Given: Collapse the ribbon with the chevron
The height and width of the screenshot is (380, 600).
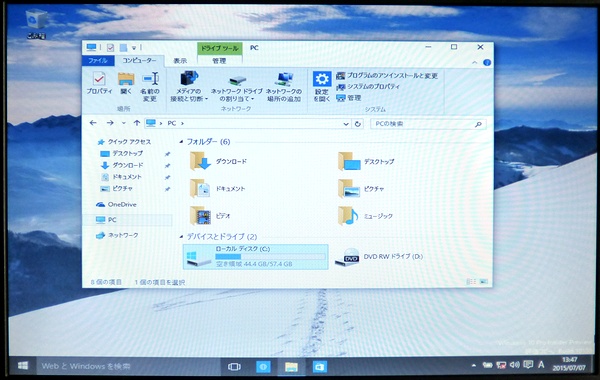Looking at the screenshot, I should [x=475, y=62].
